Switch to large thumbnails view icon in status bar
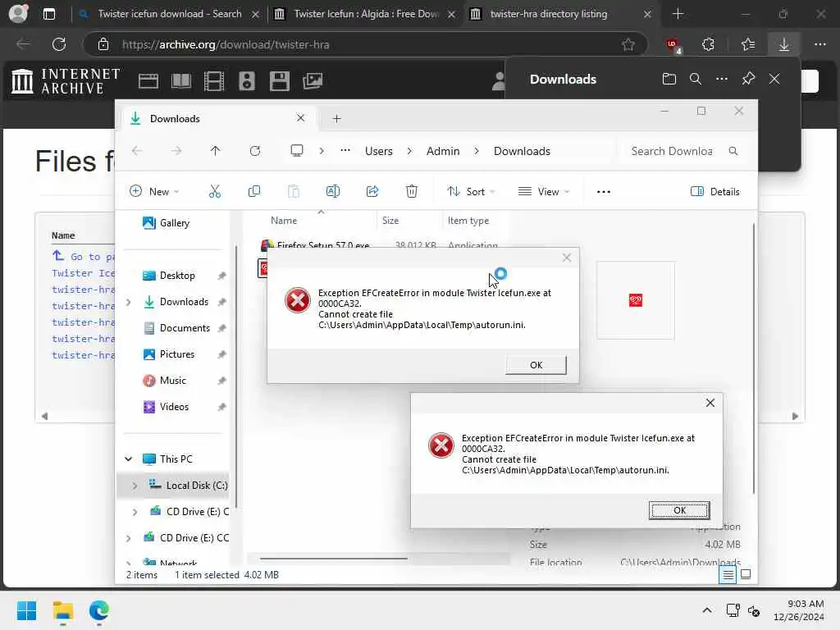The height and width of the screenshot is (630, 840). pos(745,575)
